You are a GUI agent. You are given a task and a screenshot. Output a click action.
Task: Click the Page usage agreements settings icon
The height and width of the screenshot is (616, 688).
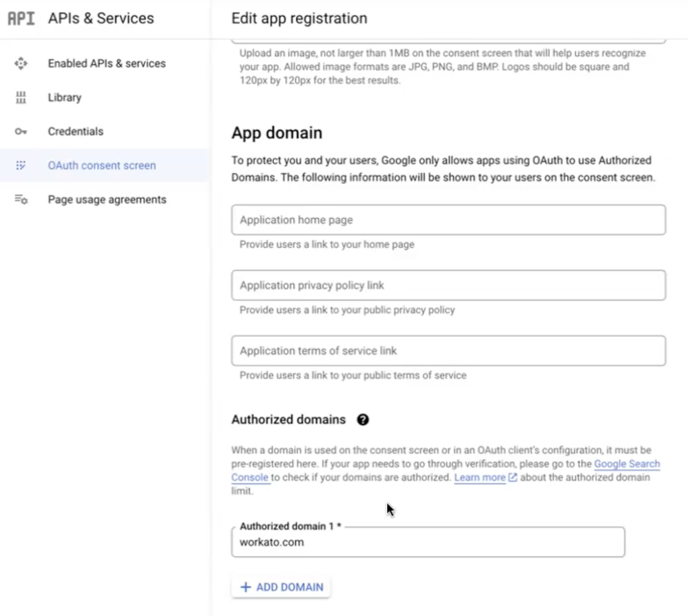21,200
